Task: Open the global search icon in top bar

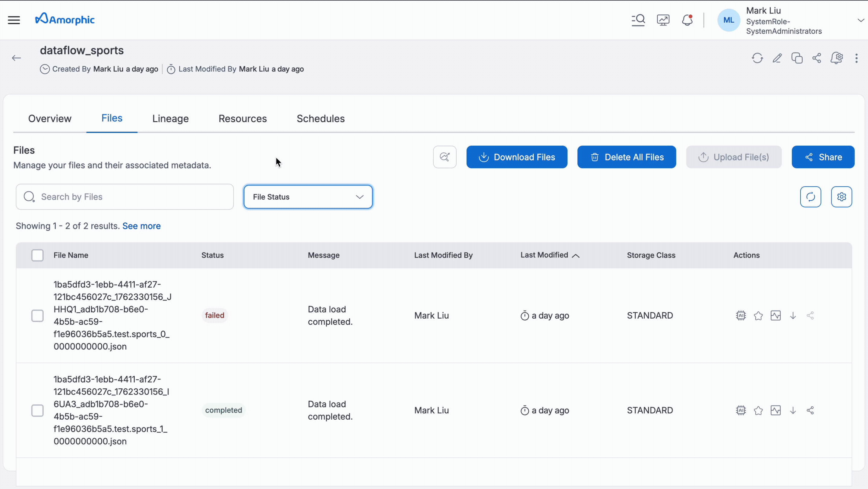Action: click(x=638, y=20)
